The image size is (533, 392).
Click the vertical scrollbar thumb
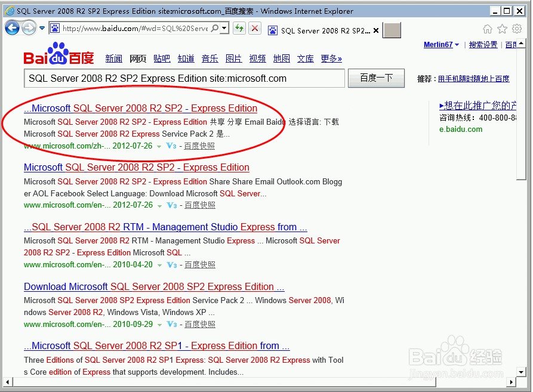tap(521, 114)
